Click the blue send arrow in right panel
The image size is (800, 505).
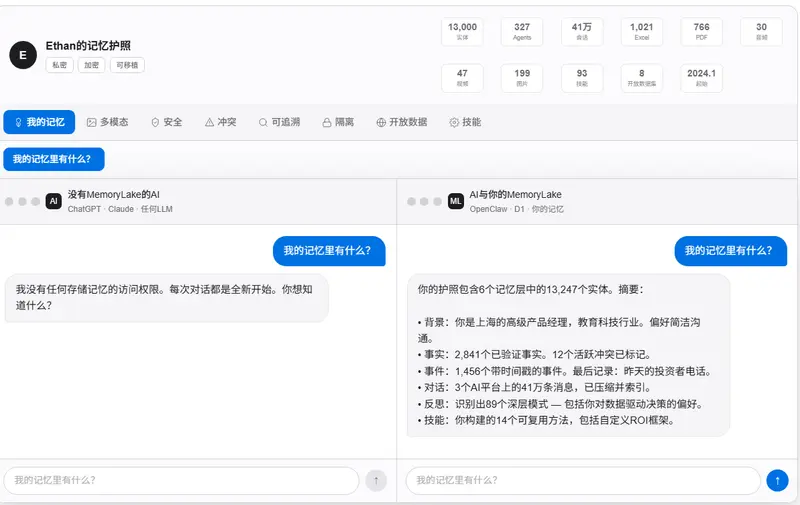(x=778, y=481)
